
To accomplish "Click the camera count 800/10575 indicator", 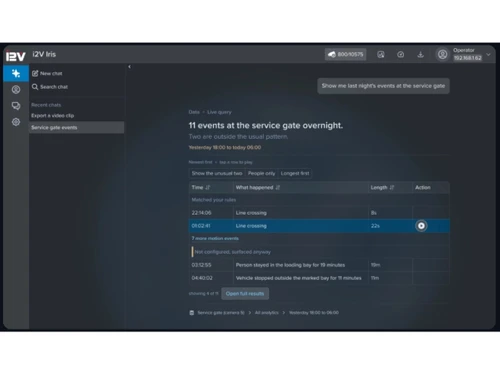I will (345, 54).
